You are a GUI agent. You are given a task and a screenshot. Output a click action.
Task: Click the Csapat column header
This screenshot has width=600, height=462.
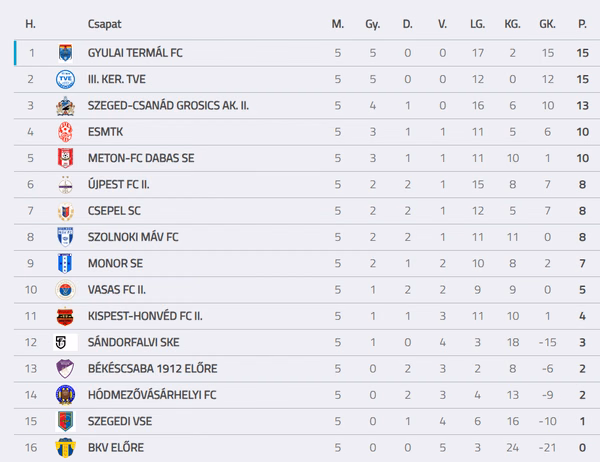pyautogui.click(x=104, y=24)
